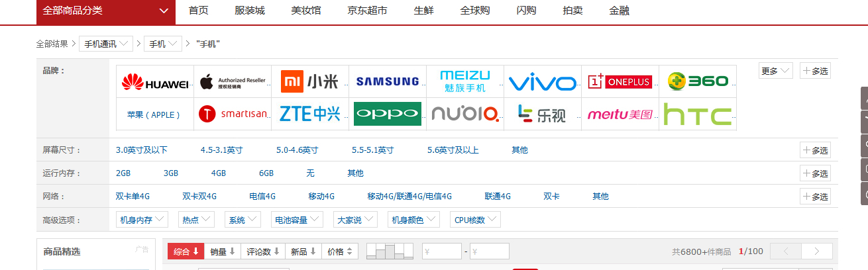The image size is (868, 270).
Task: Open the 系统 advanced option
Action: (x=243, y=220)
